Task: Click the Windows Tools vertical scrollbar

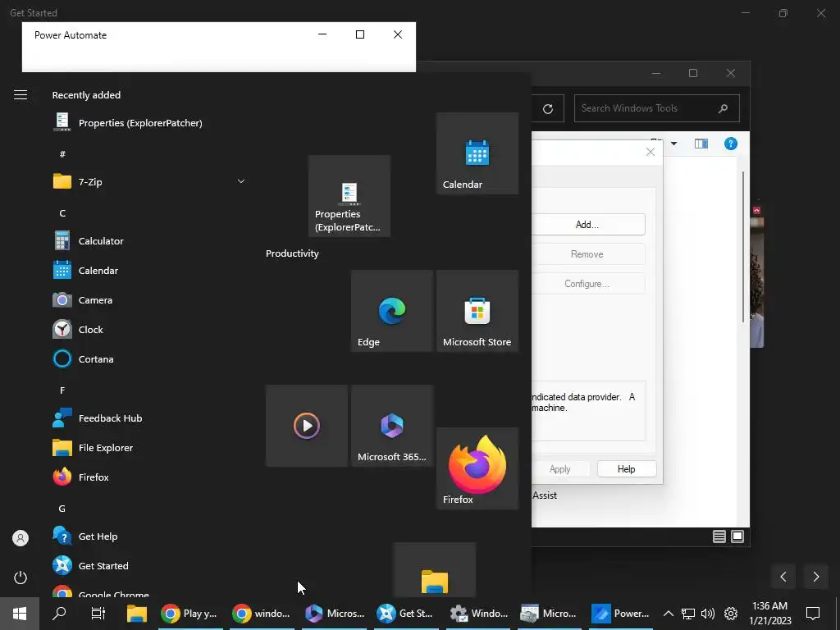Action: tap(743, 246)
